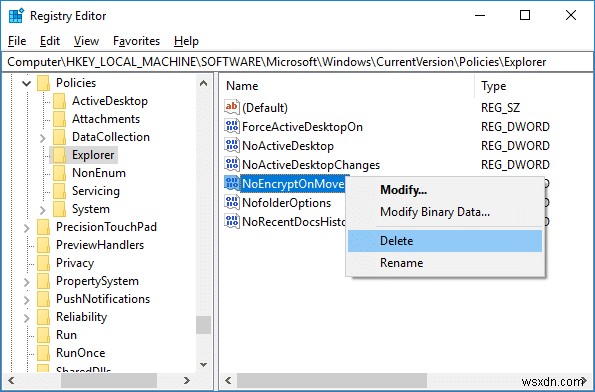Viewport: 595px width, 392px height.
Task: Select the NoActiveDesktopChanges value name
Action: pos(311,165)
